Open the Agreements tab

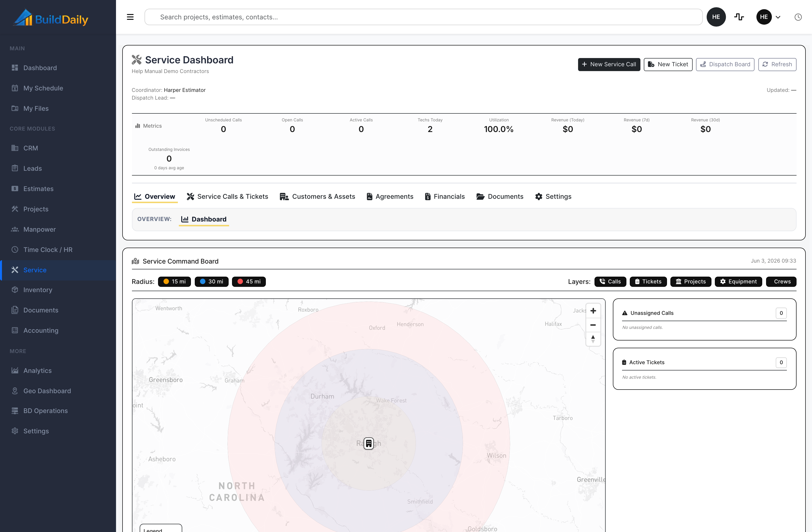pos(390,196)
